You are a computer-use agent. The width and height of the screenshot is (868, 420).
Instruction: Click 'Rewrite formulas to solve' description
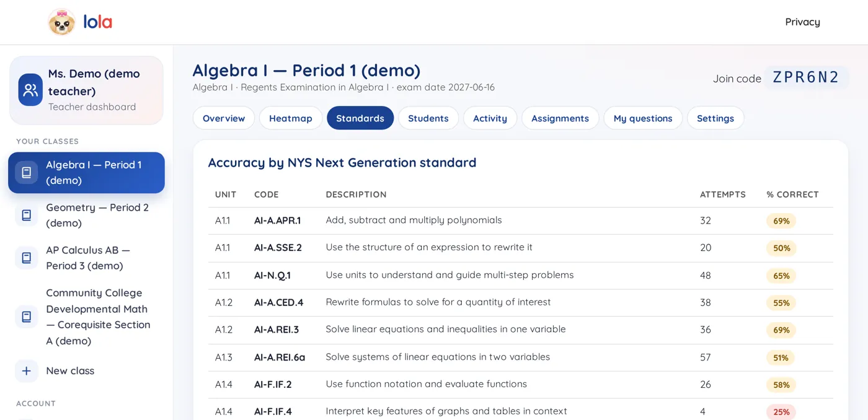438,302
